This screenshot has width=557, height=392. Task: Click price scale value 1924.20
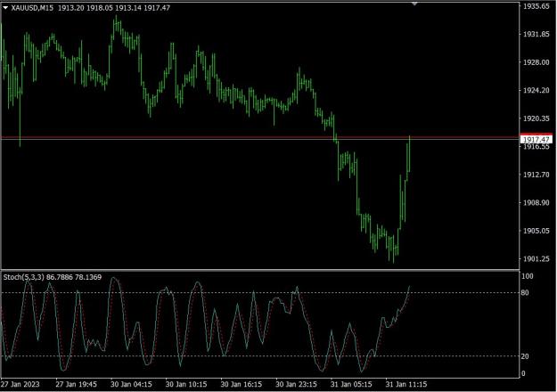tap(536, 90)
